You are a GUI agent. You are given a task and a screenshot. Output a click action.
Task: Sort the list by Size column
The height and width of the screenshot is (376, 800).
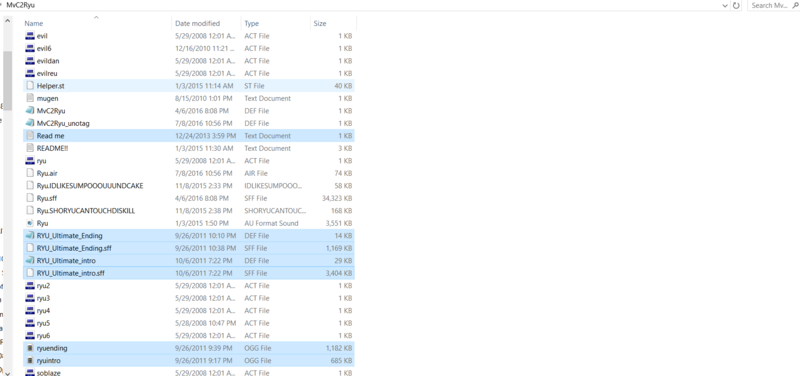(x=333, y=23)
